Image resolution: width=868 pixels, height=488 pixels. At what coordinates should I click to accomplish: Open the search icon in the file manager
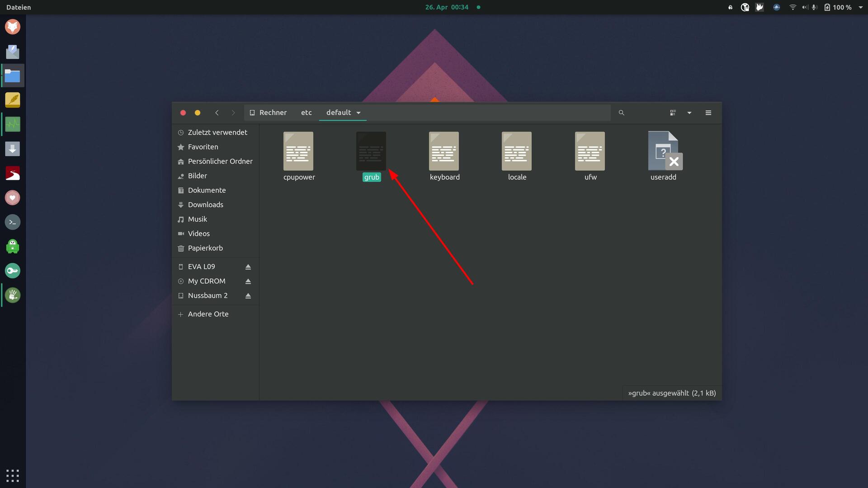pyautogui.click(x=621, y=113)
